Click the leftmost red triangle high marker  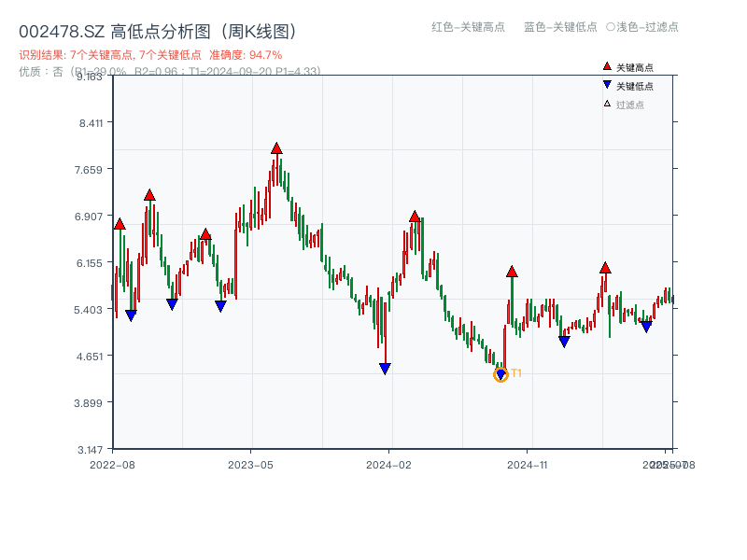[120, 224]
